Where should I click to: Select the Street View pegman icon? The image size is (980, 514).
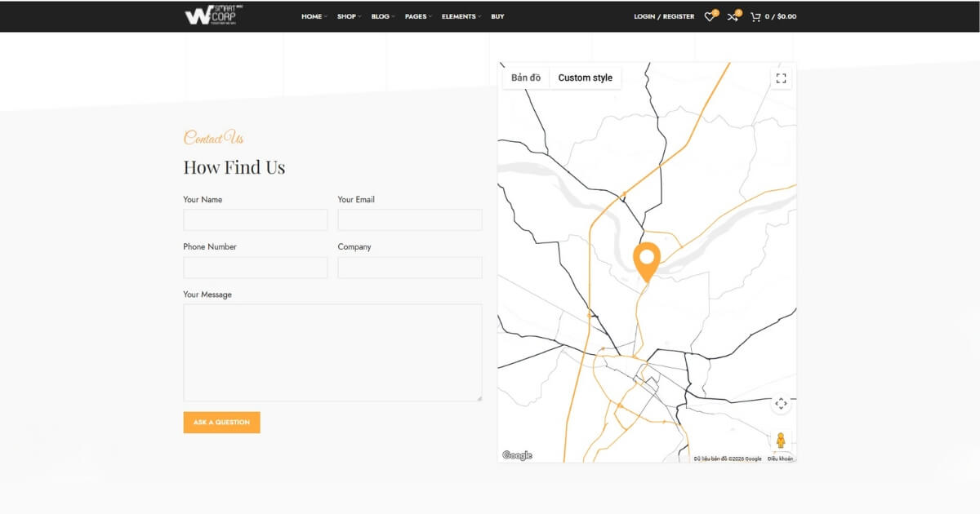coord(781,441)
